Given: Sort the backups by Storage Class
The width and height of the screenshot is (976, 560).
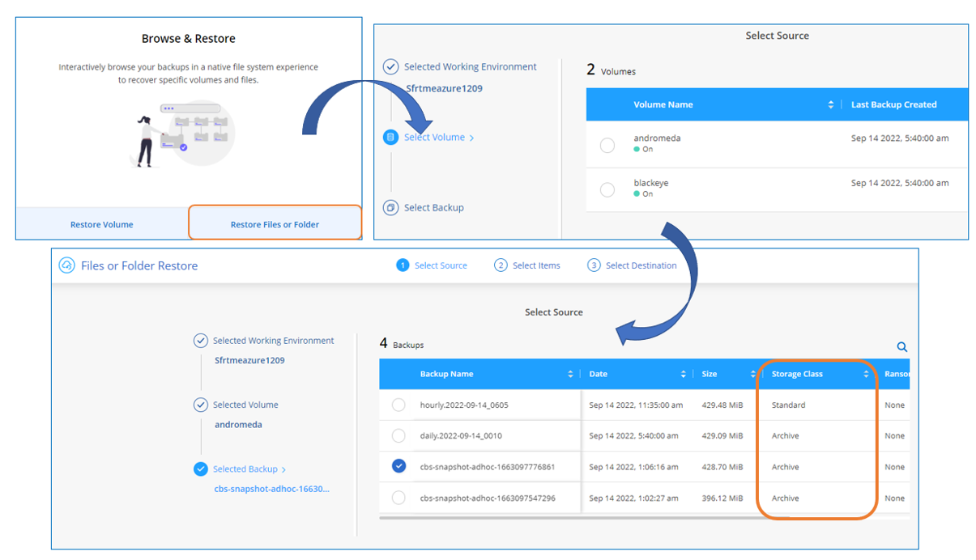Looking at the screenshot, I should 866,375.
